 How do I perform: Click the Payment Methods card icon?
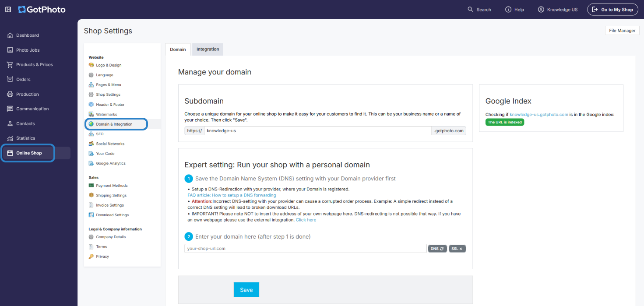click(x=91, y=186)
